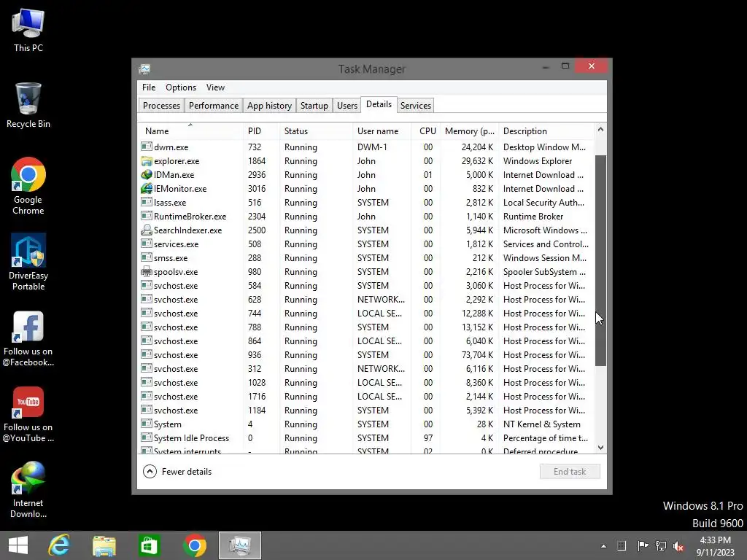Viewport: 747px width, 560px height.
Task: Open the Recycle Bin desktop icon
Action: coord(28,105)
